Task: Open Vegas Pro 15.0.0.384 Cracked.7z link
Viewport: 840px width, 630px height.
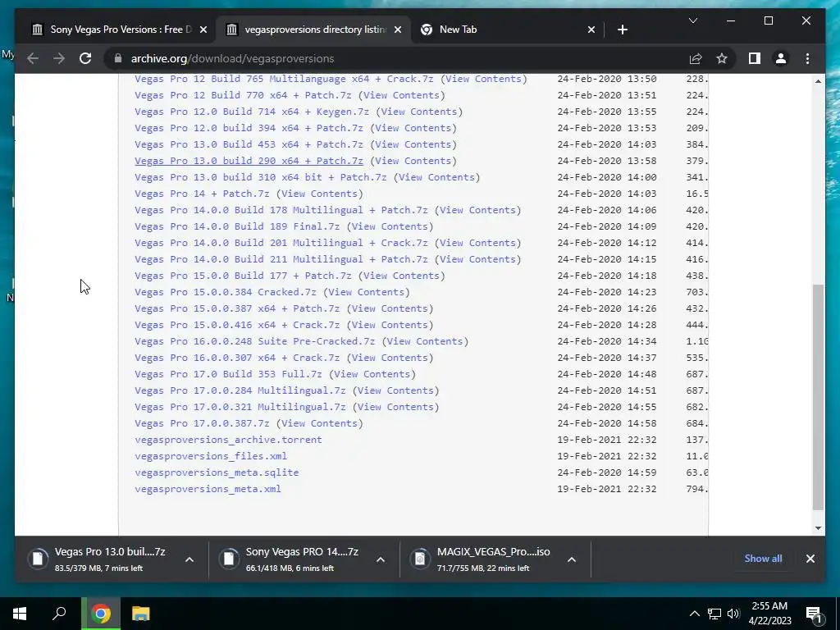Action: point(225,292)
